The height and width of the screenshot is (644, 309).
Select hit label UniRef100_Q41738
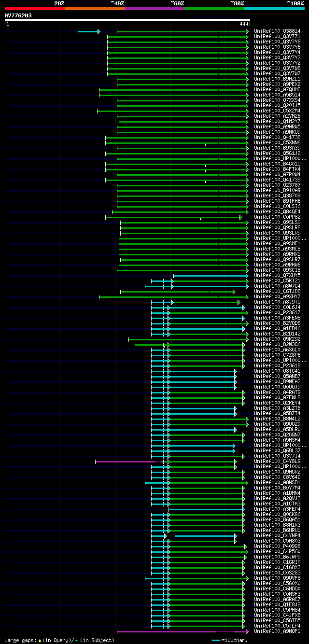tap(277, 137)
